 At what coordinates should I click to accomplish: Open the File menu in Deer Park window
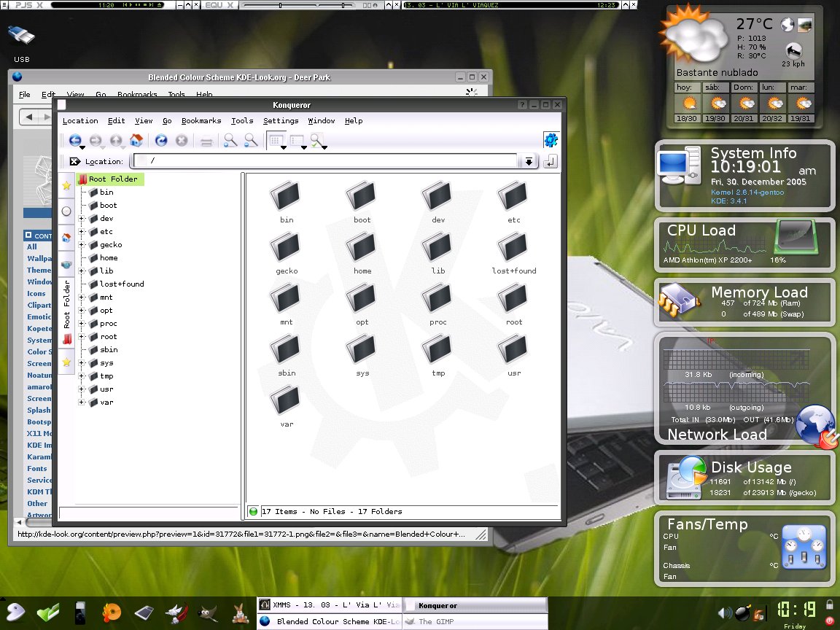pos(25,94)
